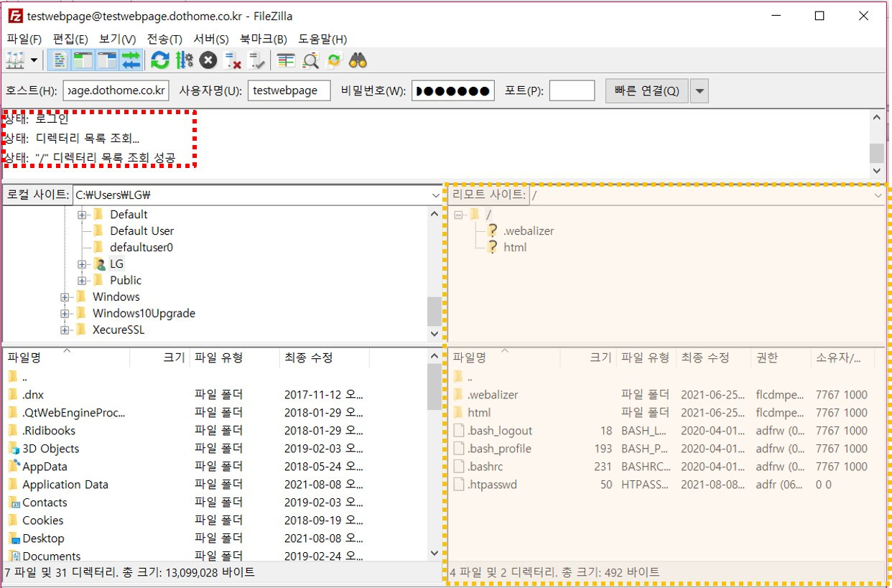This screenshot has width=892, height=588.
Task: Expand the Windows folder node
Action: pos(65,297)
